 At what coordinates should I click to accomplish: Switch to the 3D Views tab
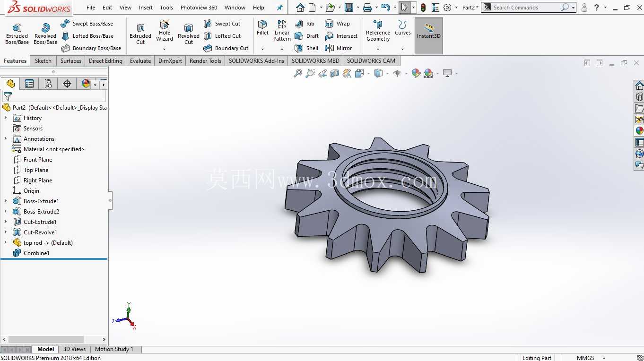point(74,349)
